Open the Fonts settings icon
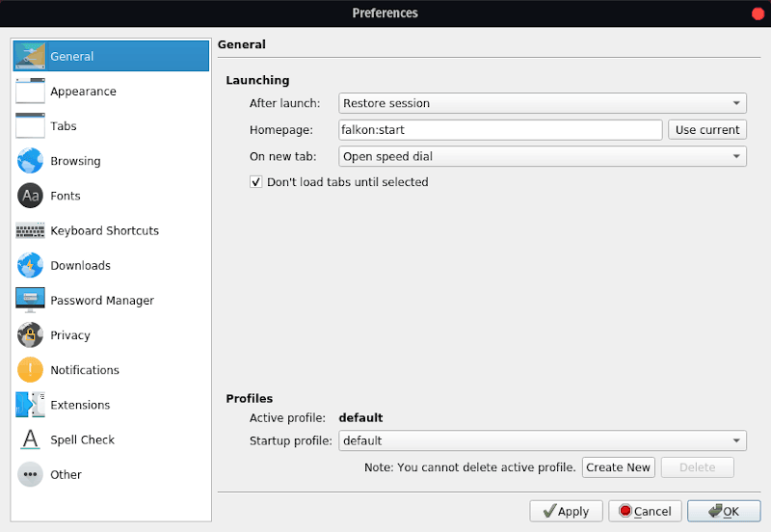771x532 pixels. 30,196
